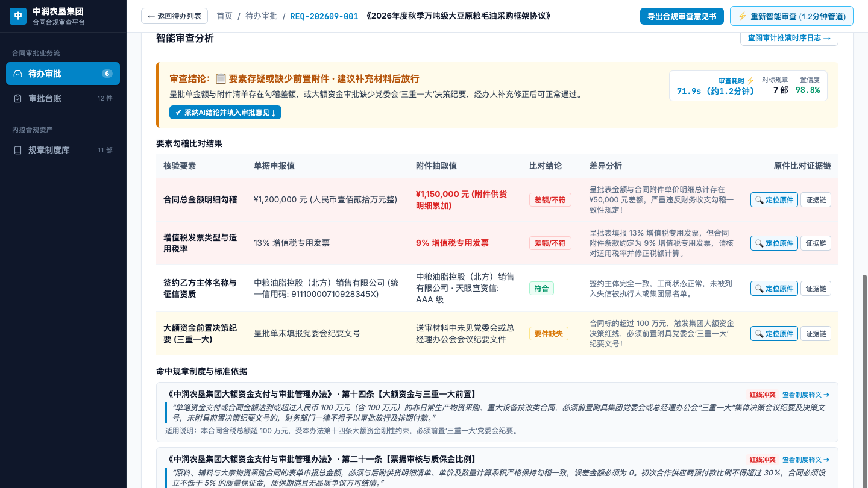Open 审批台账 in the sidebar
This screenshot has height=488, width=868.
(x=63, y=98)
